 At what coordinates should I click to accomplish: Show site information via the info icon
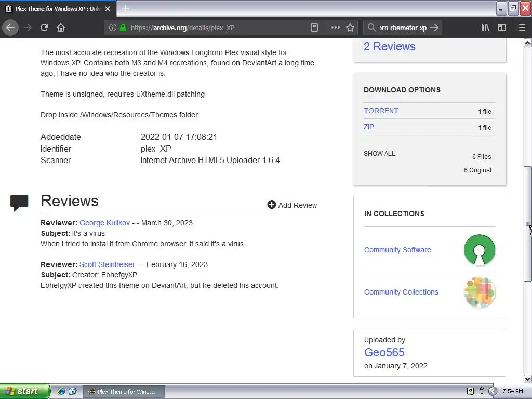point(113,28)
